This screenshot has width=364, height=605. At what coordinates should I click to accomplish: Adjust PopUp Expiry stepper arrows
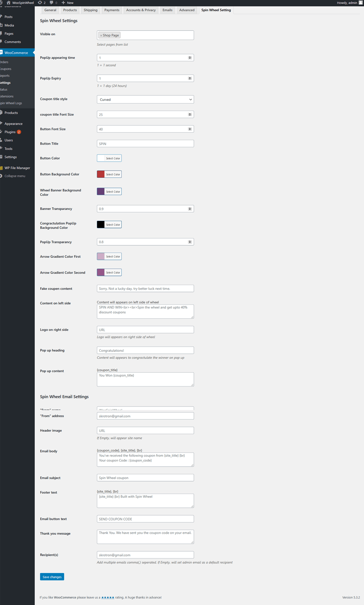tap(190, 78)
